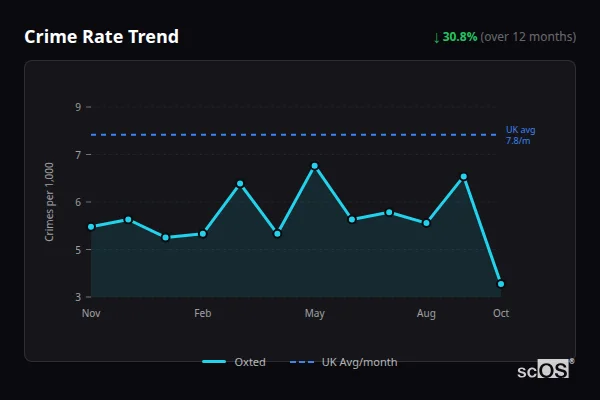
Task: Click the UK Avg dashed legend swatch
Action: tap(302, 362)
